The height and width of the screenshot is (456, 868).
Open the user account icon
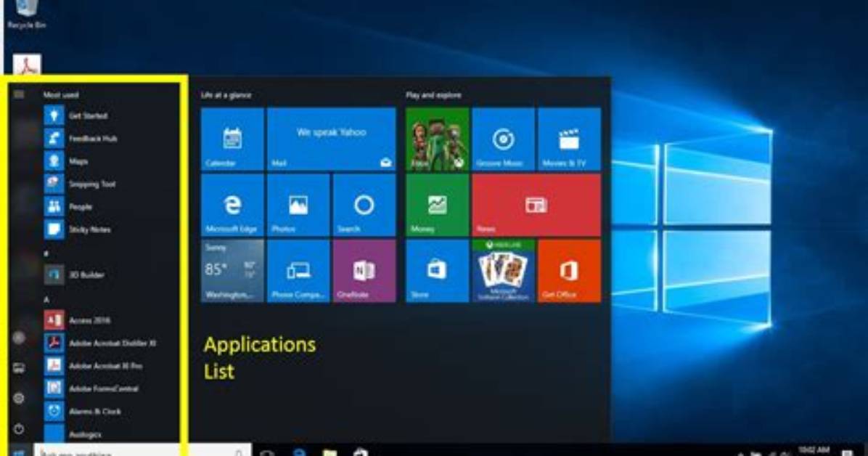coord(19,338)
